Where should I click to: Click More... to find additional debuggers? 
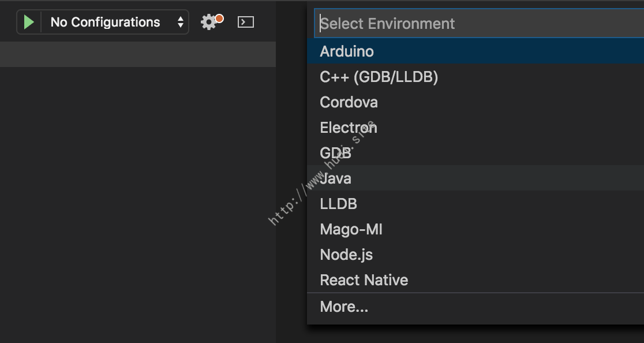coord(475,307)
